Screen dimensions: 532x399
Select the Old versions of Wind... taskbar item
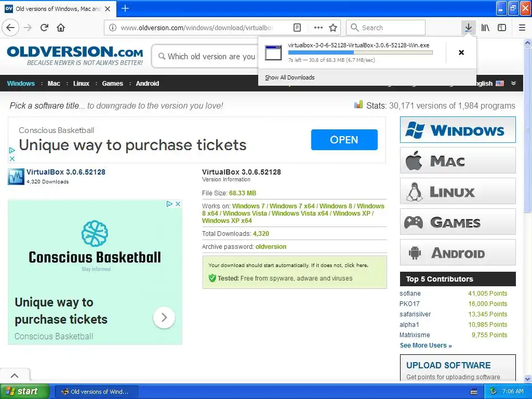click(x=96, y=392)
